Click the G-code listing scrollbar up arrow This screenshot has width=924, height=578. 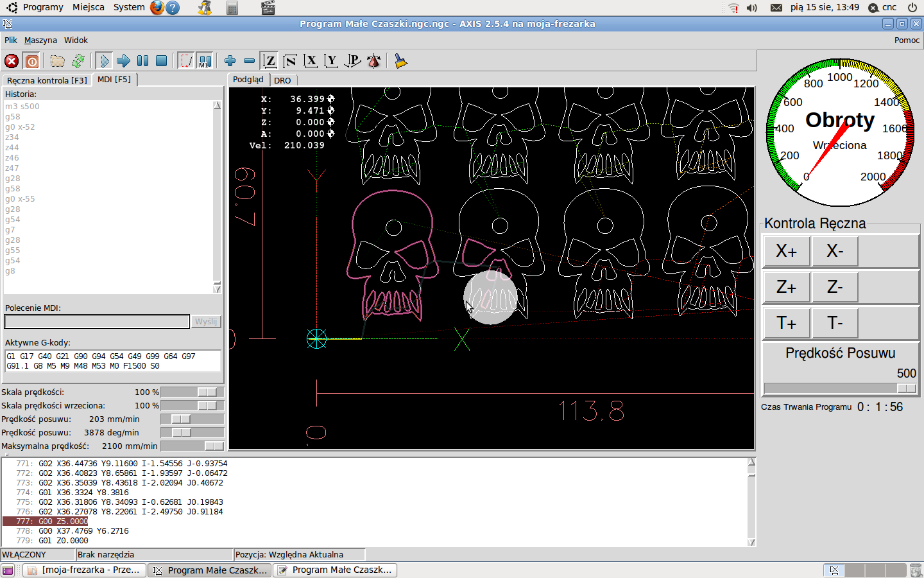(751, 462)
